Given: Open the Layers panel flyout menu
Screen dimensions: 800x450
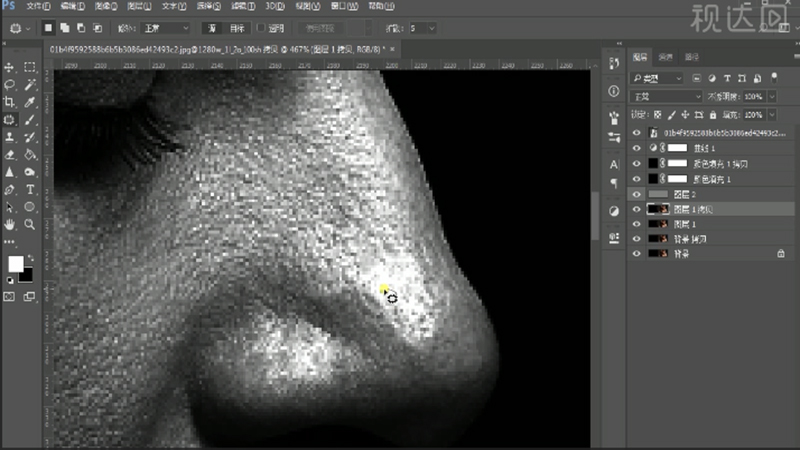Looking at the screenshot, I should 796,56.
